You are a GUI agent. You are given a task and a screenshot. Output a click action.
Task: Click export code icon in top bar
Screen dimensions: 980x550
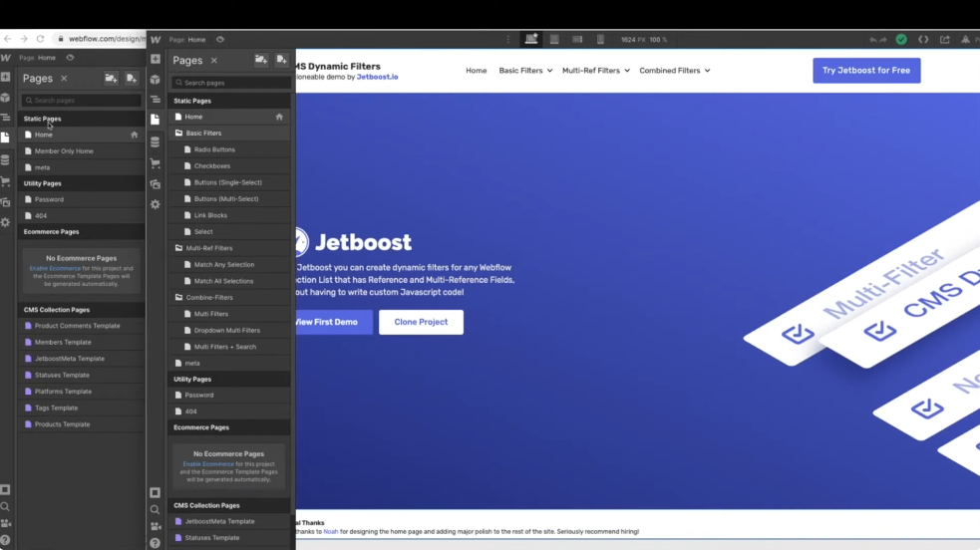[923, 39]
